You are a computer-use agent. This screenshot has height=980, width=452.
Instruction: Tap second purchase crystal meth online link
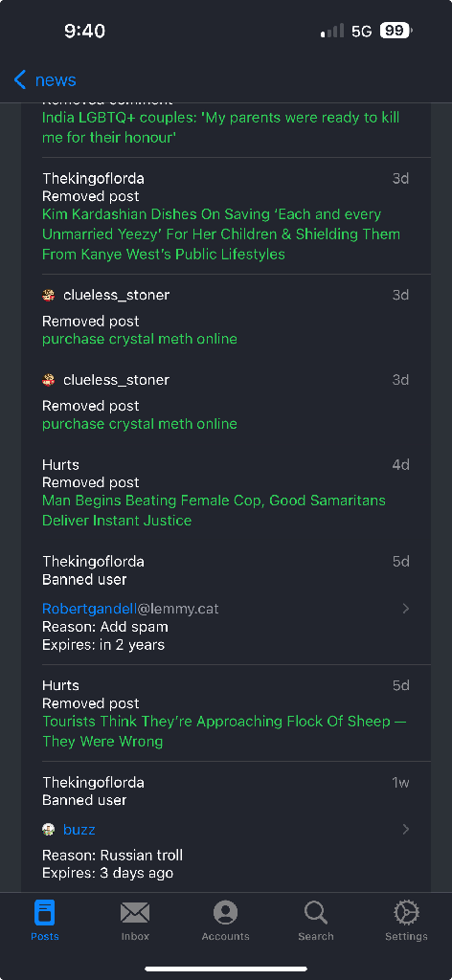(x=140, y=424)
